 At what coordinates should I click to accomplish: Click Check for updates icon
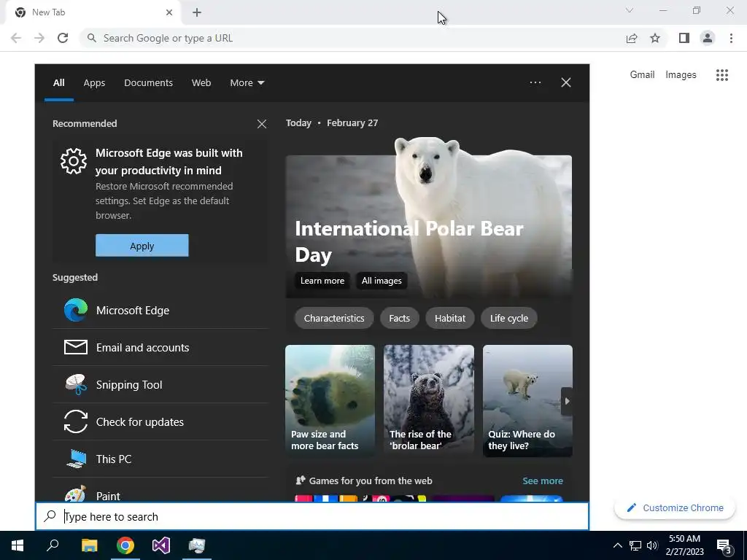(x=76, y=422)
